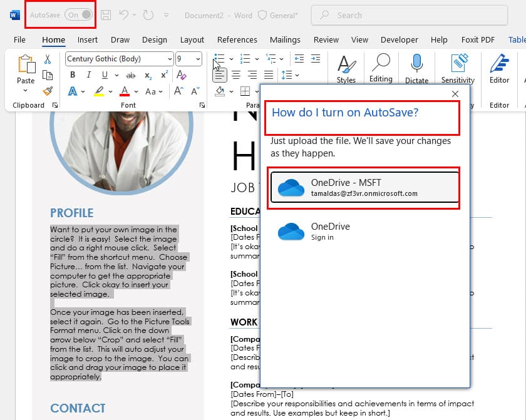Open the Sensitivity options

(x=458, y=69)
